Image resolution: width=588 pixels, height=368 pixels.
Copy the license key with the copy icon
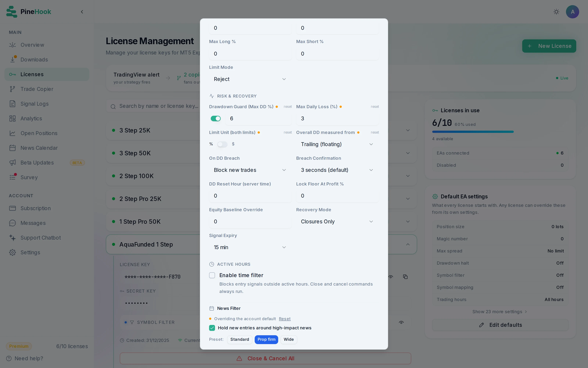(x=405, y=277)
